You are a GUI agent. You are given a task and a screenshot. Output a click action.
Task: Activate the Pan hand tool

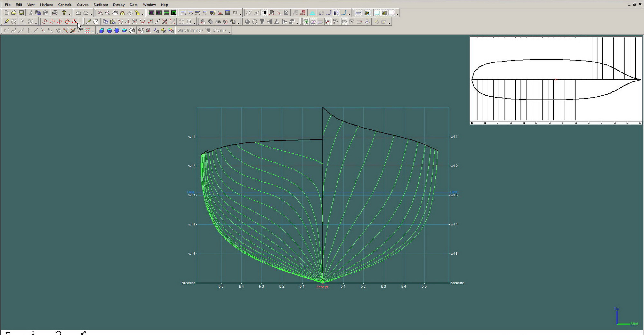[115, 13]
